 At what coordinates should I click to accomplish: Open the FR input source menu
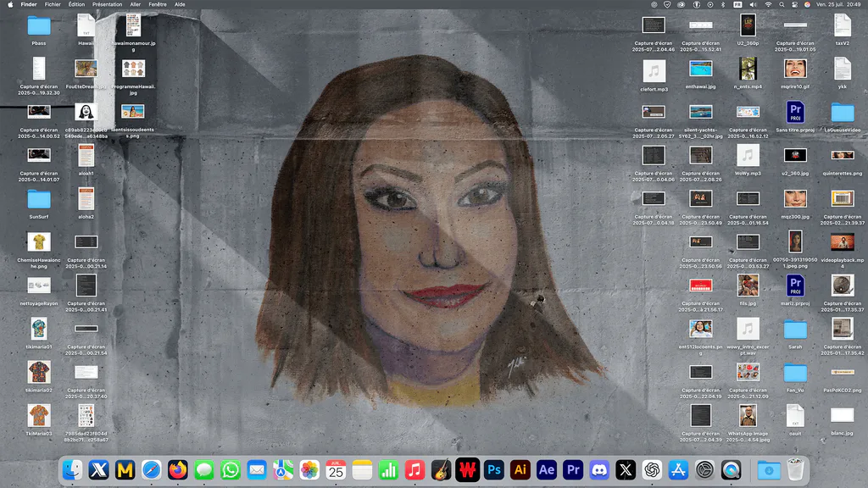pyautogui.click(x=738, y=4)
